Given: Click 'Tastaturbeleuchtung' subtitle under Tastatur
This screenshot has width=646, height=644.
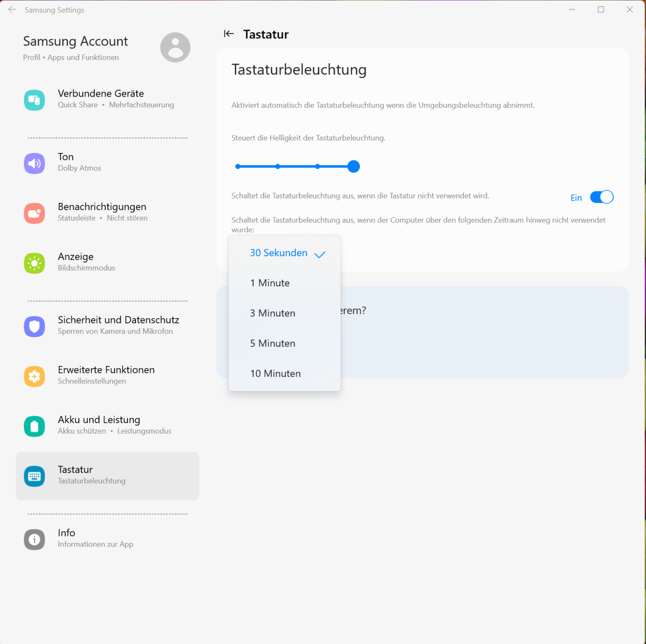Looking at the screenshot, I should [x=92, y=481].
